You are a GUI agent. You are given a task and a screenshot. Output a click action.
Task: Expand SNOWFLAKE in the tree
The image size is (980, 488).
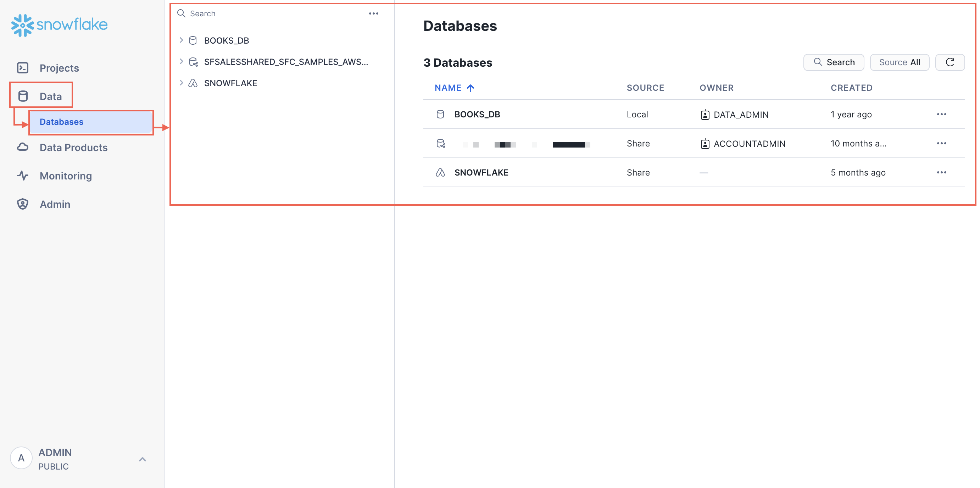[182, 83]
